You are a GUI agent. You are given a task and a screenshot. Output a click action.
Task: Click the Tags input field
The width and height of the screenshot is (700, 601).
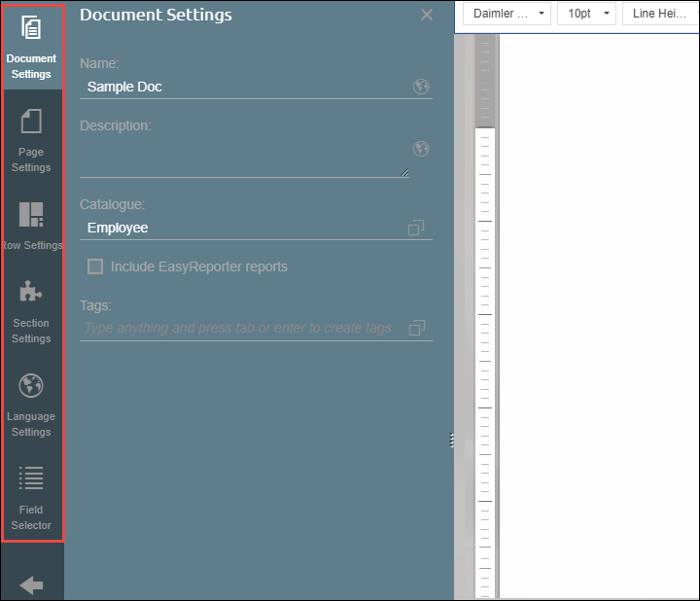pyautogui.click(x=238, y=329)
